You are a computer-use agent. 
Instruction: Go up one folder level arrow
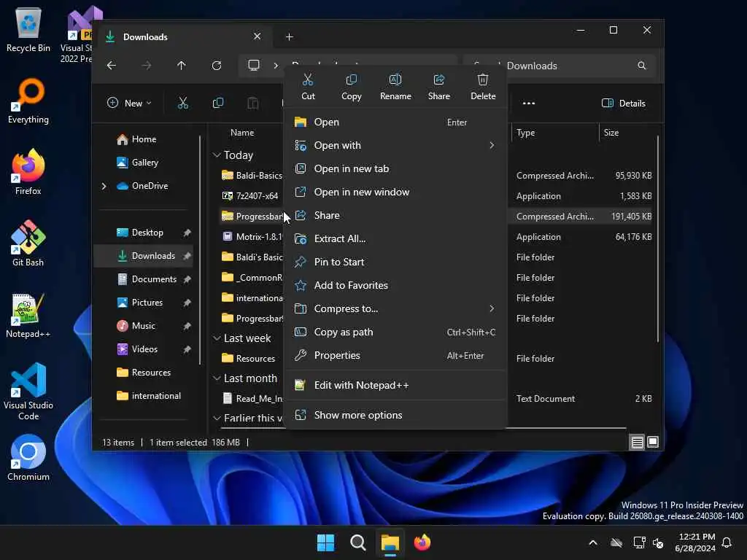[x=182, y=65]
